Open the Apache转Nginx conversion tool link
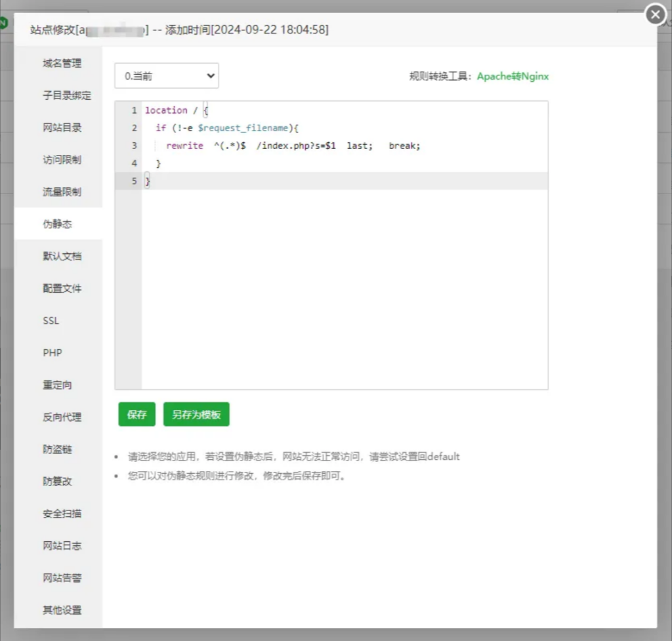The width and height of the screenshot is (672, 641). coord(513,76)
